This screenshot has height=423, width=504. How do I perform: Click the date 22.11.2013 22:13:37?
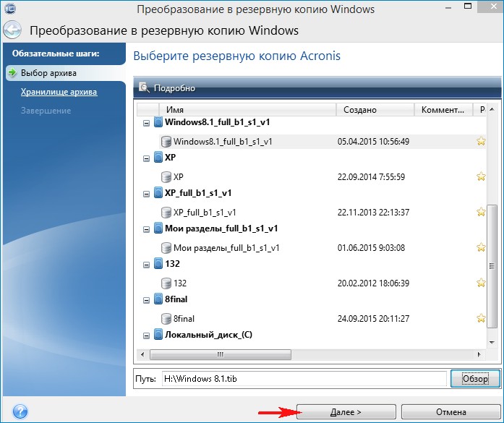point(373,212)
